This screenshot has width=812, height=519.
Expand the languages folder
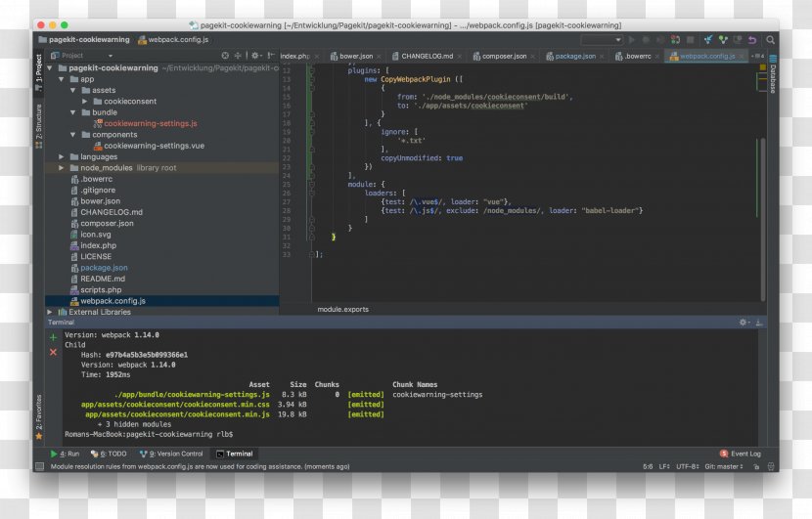tap(61, 156)
